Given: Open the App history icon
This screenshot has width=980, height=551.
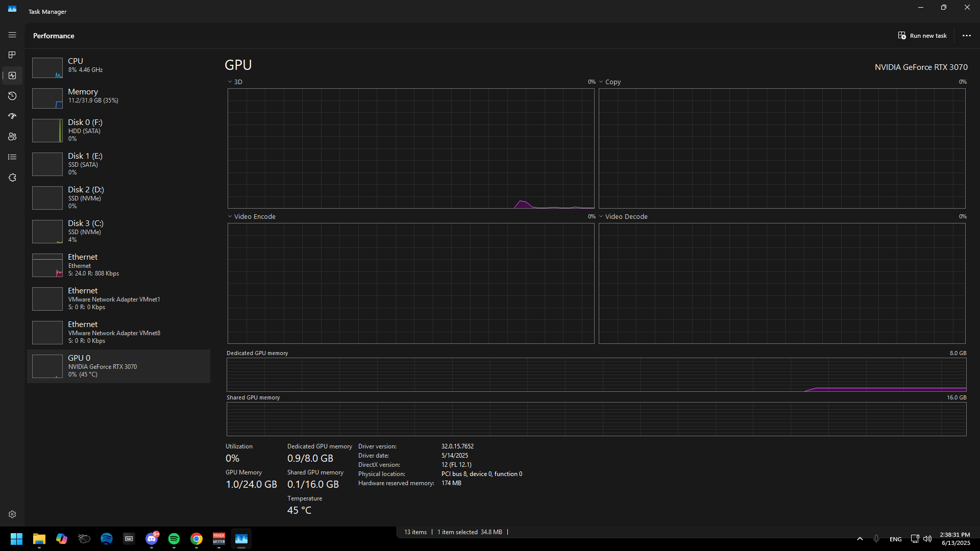Looking at the screenshot, I should pyautogui.click(x=12, y=96).
